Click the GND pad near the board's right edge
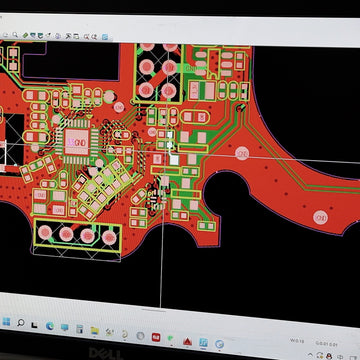The image size is (360, 360). pyautogui.click(x=320, y=217)
